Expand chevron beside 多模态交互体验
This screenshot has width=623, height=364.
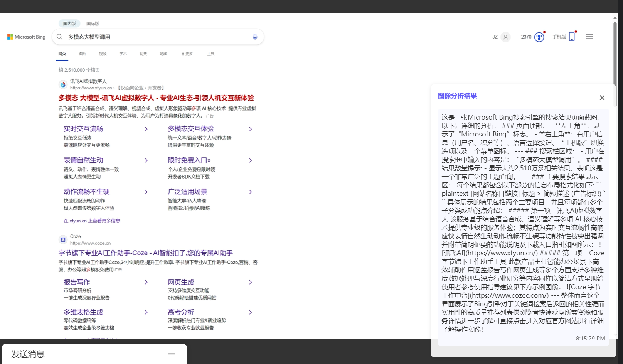251,129
